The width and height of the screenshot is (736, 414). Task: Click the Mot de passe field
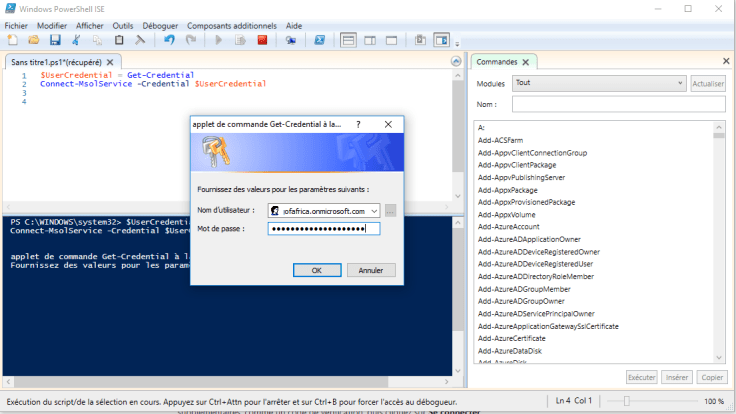coord(323,229)
